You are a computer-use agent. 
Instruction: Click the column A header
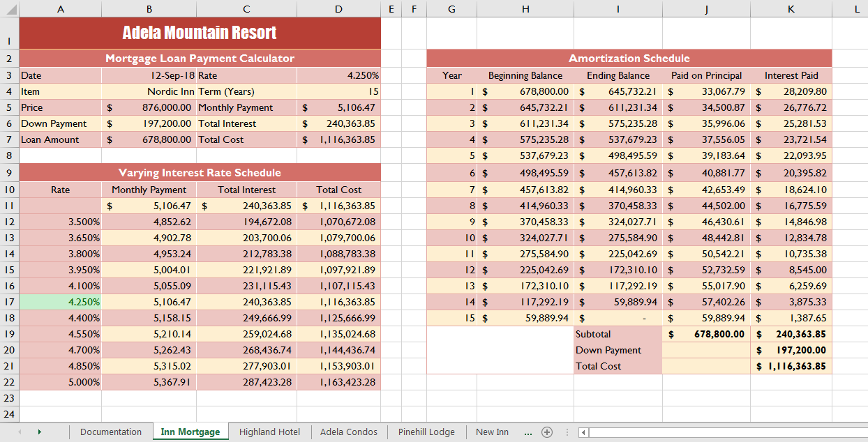61,9
